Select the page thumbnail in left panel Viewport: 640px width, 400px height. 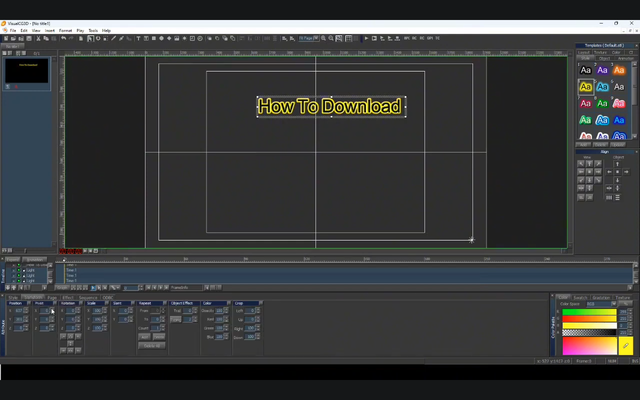[27, 71]
